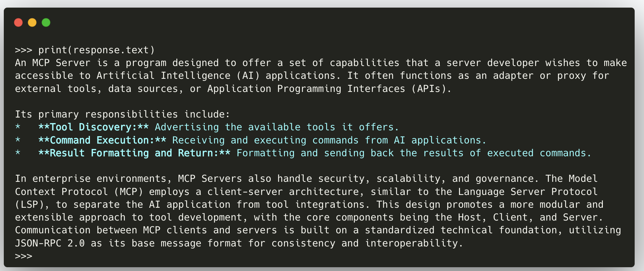Click the text '(LSP),' at line start

click(33, 205)
